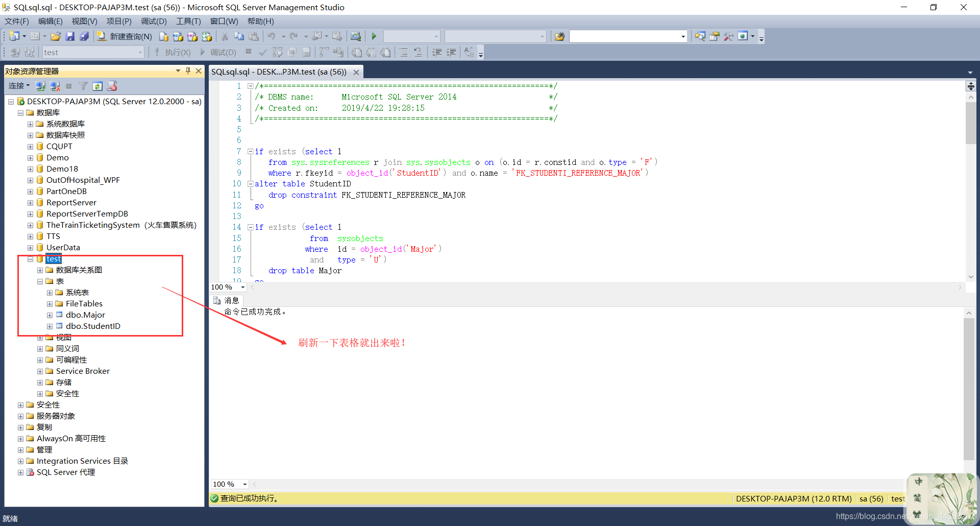The width and height of the screenshot is (980, 526).
Task: Collapse the test database node
Action: [x=30, y=259]
